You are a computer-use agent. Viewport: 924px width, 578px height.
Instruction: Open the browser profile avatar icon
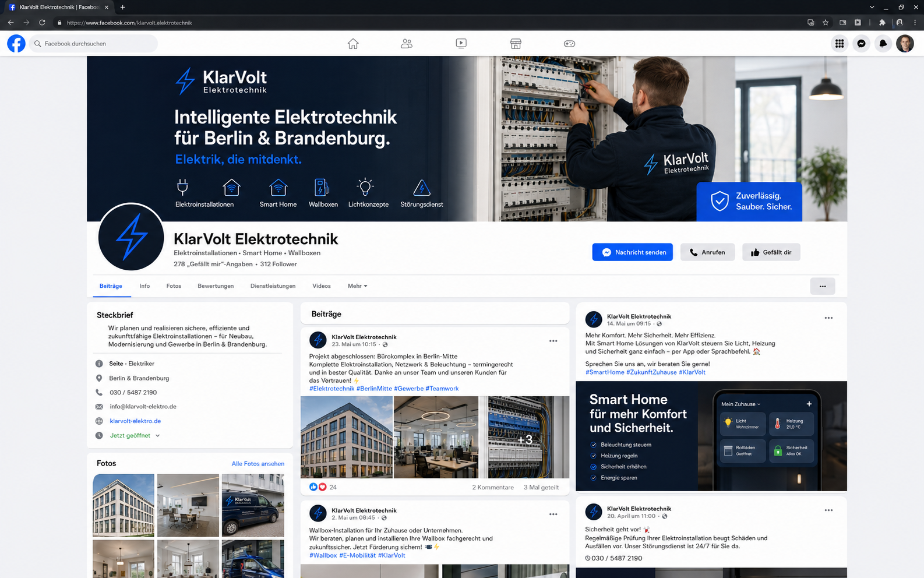900,23
